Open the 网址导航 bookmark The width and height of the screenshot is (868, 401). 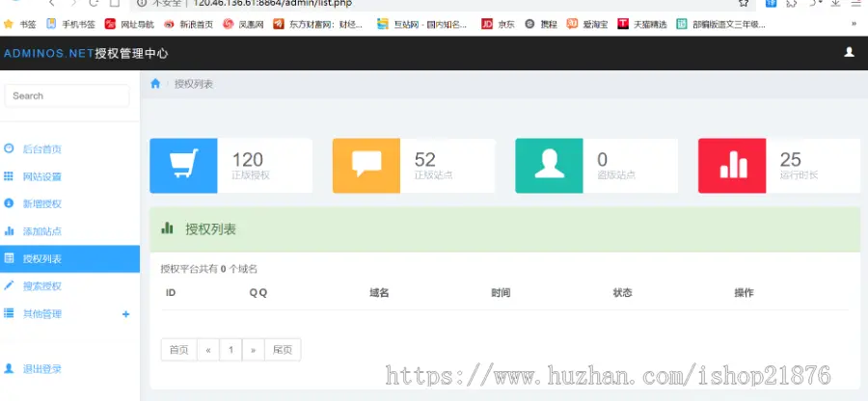click(129, 24)
